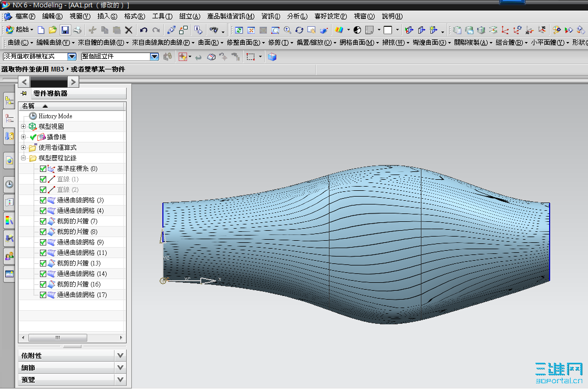Open the 整個組立件 selection scope dropdown

(x=154, y=57)
